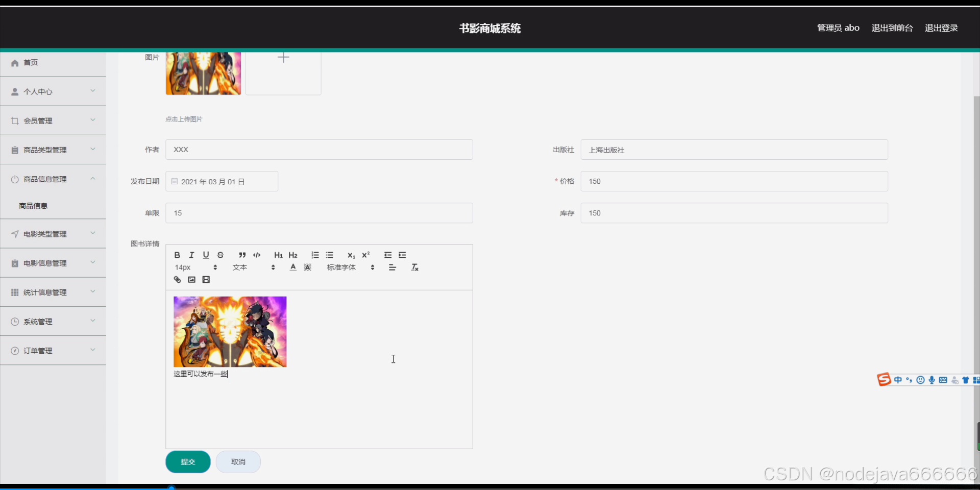The image size is (980, 490).
Task: Expand 商品类型管理 menu
Action: [x=53, y=150]
